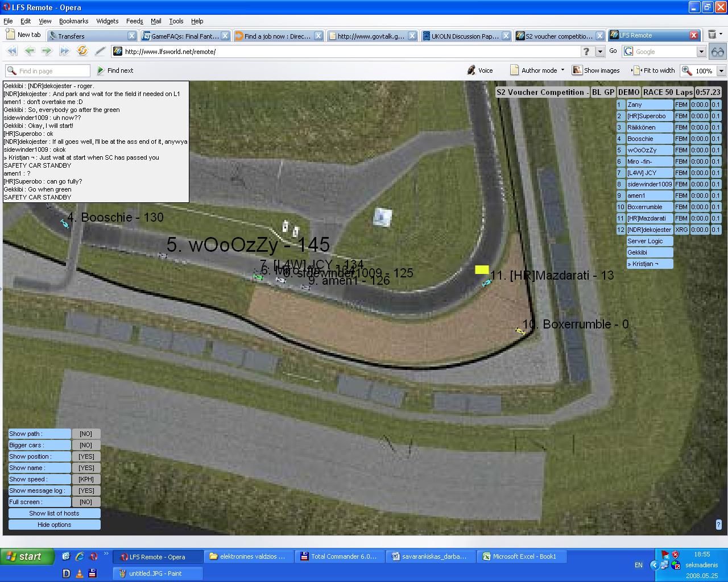Click the rewind navigation icon
This screenshot has width=728, height=582.
[11, 51]
